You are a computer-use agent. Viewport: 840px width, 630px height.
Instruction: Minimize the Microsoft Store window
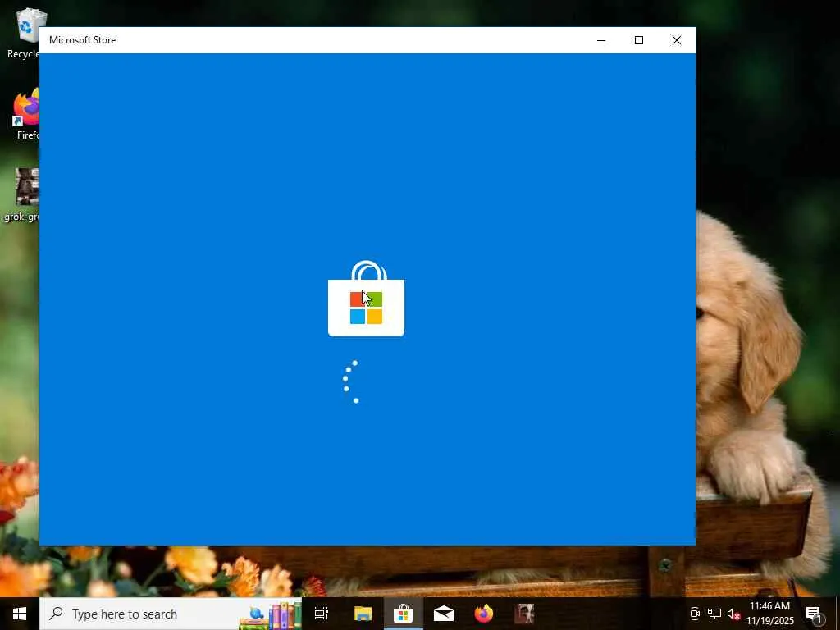pos(601,40)
